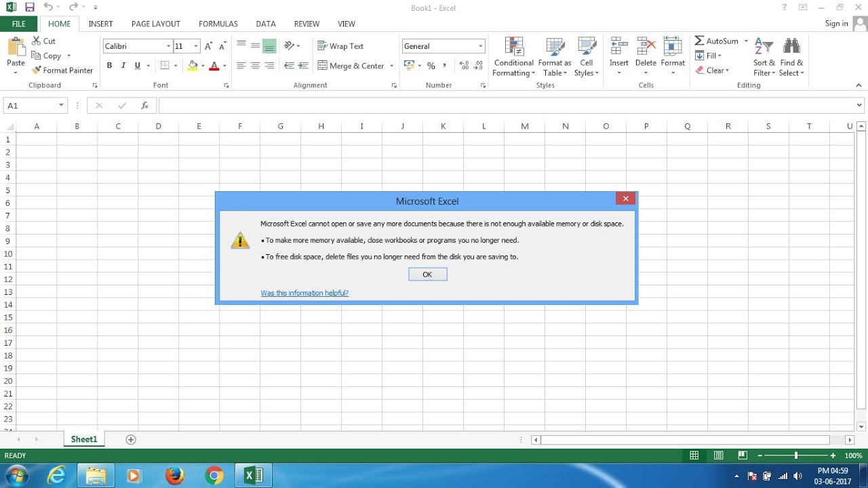Apply Comma Style format
The width and height of the screenshot is (868, 488).
(445, 66)
